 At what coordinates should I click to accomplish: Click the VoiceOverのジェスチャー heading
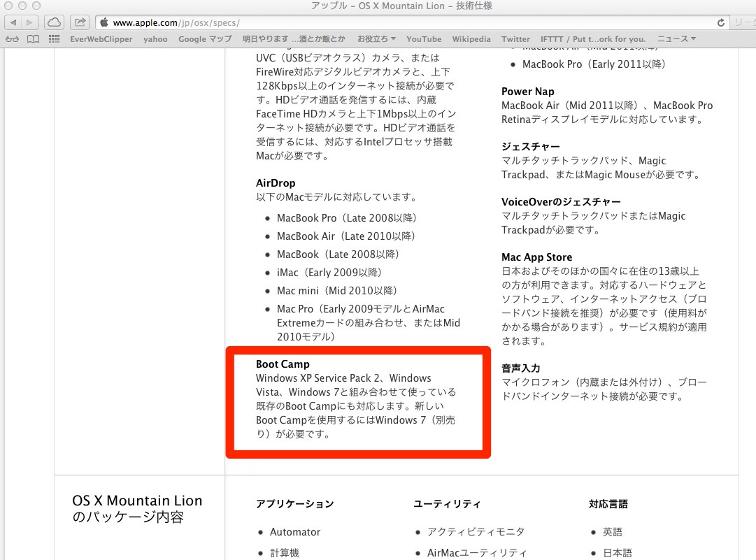pos(561,202)
